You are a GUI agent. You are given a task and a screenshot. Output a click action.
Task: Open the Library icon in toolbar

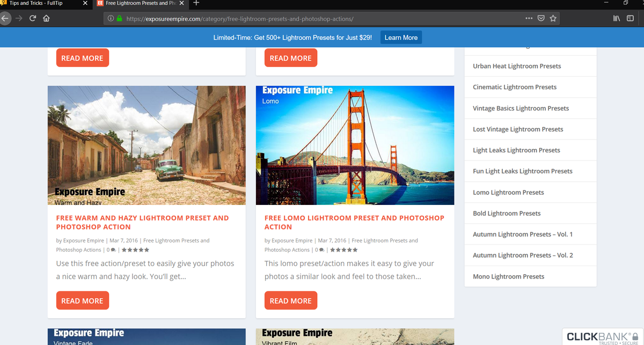[617, 19]
